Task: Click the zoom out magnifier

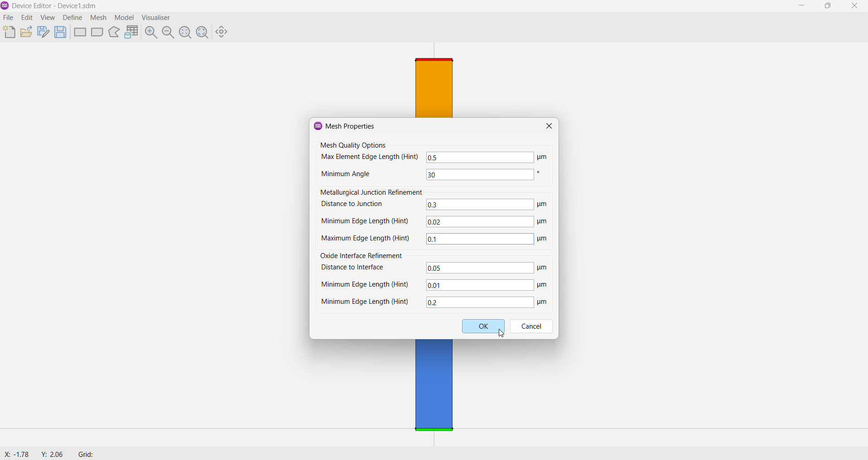Action: tap(168, 32)
